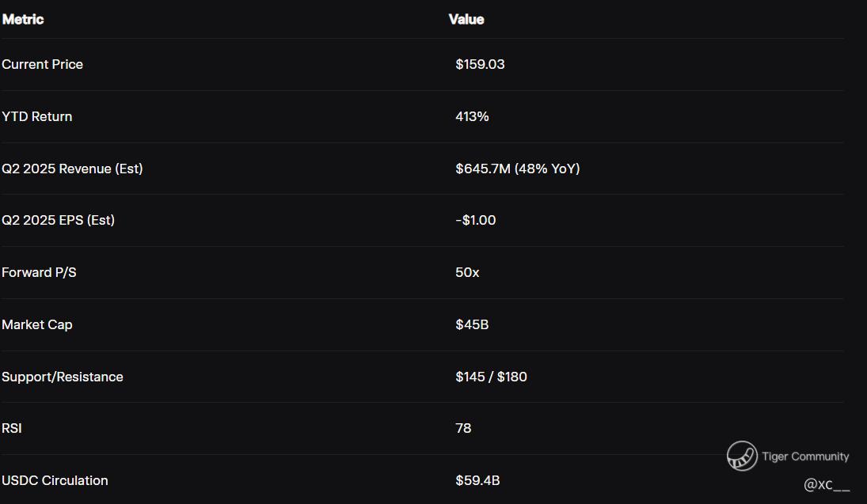Image resolution: width=867 pixels, height=504 pixels.
Task: Click the 50x multiple value
Action: [467, 272]
